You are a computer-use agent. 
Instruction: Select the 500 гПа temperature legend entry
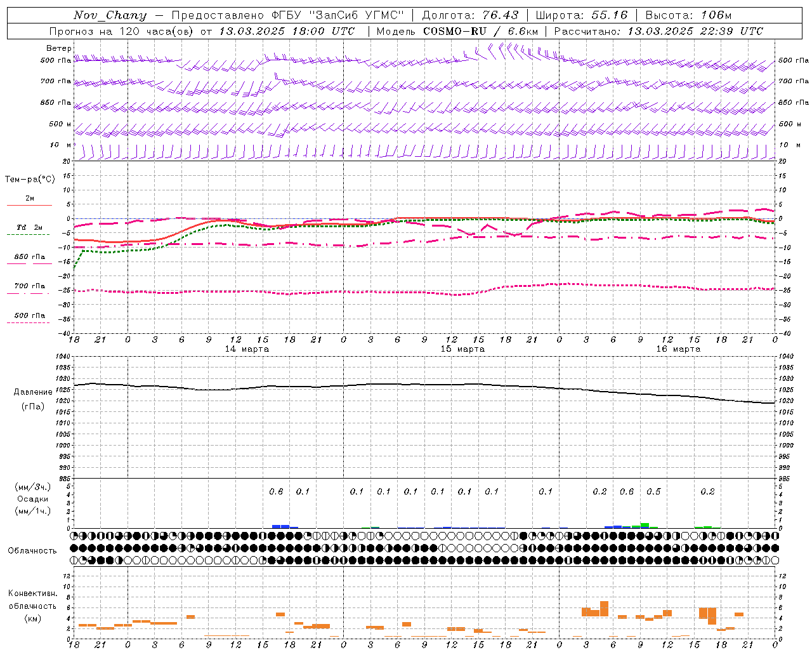(30, 315)
